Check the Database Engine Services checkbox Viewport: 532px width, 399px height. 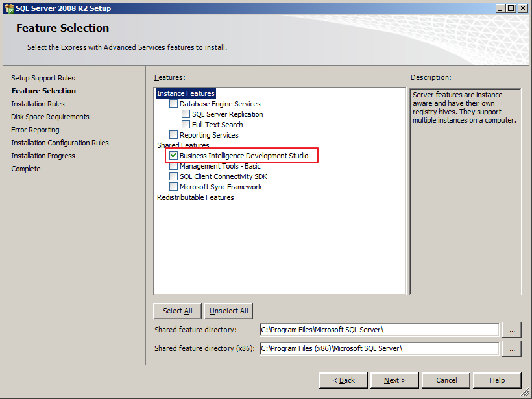173,104
